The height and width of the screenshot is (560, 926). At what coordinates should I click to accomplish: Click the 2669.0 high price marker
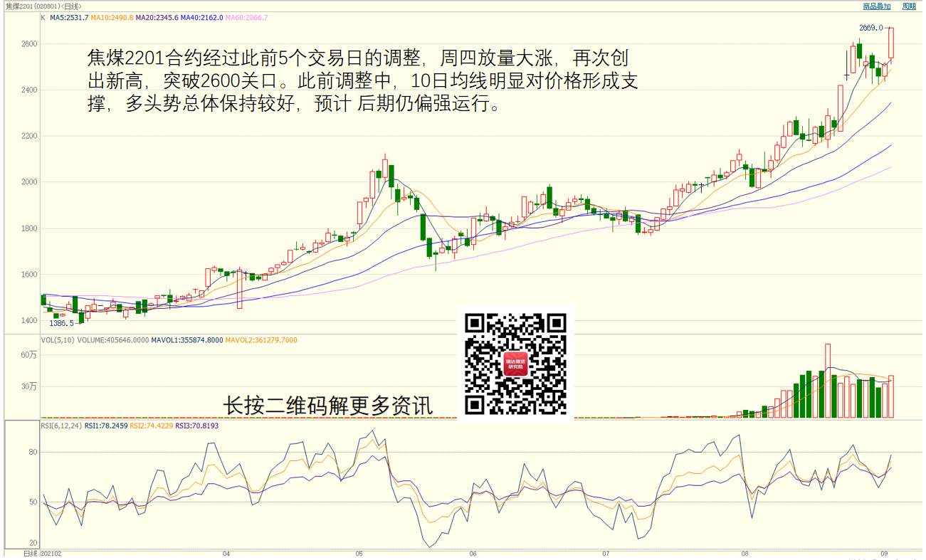[x=870, y=28]
